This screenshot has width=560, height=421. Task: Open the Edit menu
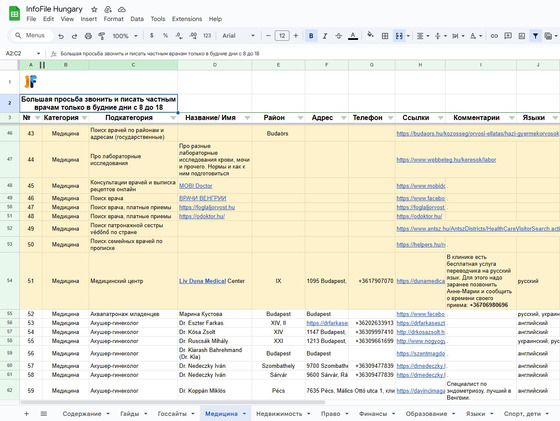(48, 19)
